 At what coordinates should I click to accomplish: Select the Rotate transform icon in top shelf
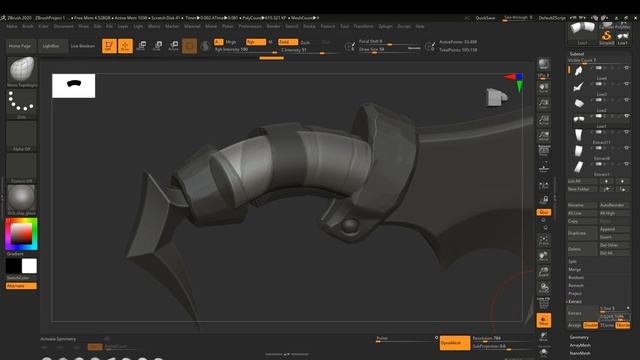[x=173, y=46]
